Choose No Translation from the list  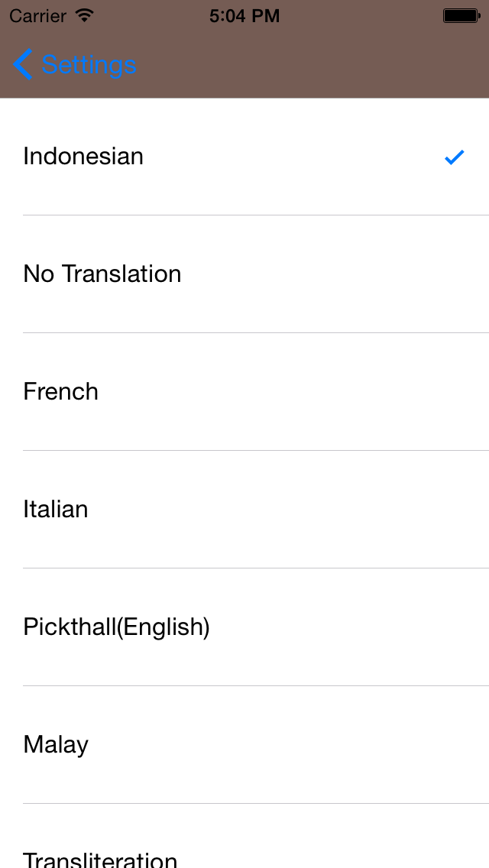click(x=102, y=274)
